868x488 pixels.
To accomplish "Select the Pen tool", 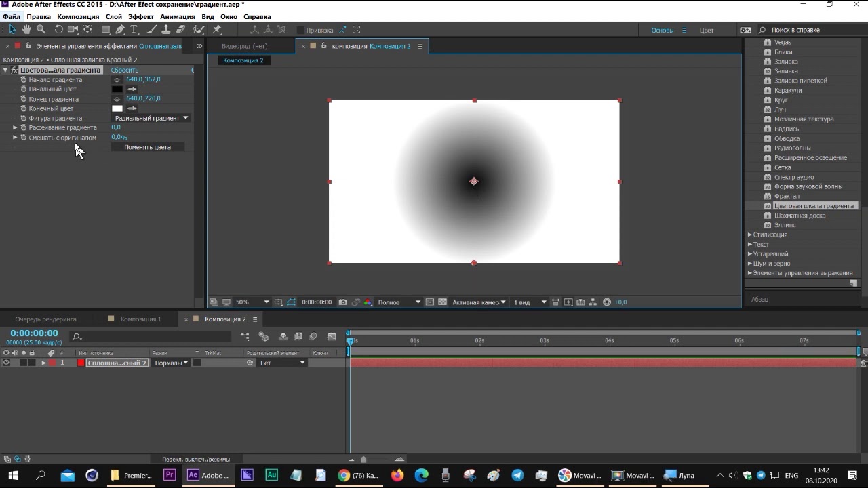I will 120,29.
